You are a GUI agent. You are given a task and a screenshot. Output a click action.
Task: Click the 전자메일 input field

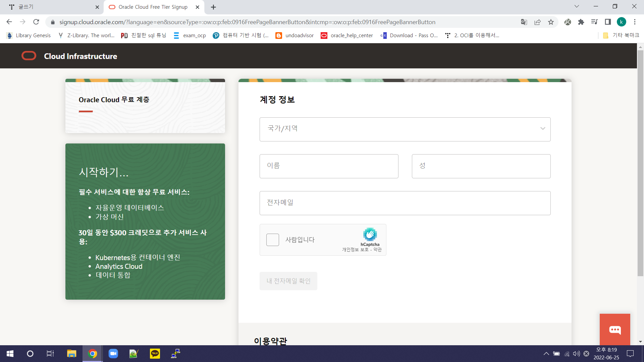tap(405, 203)
